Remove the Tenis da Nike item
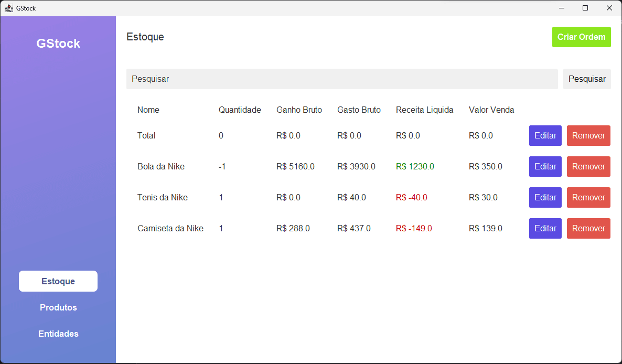Viewport: 622px width, 364px height. (588, 197)
